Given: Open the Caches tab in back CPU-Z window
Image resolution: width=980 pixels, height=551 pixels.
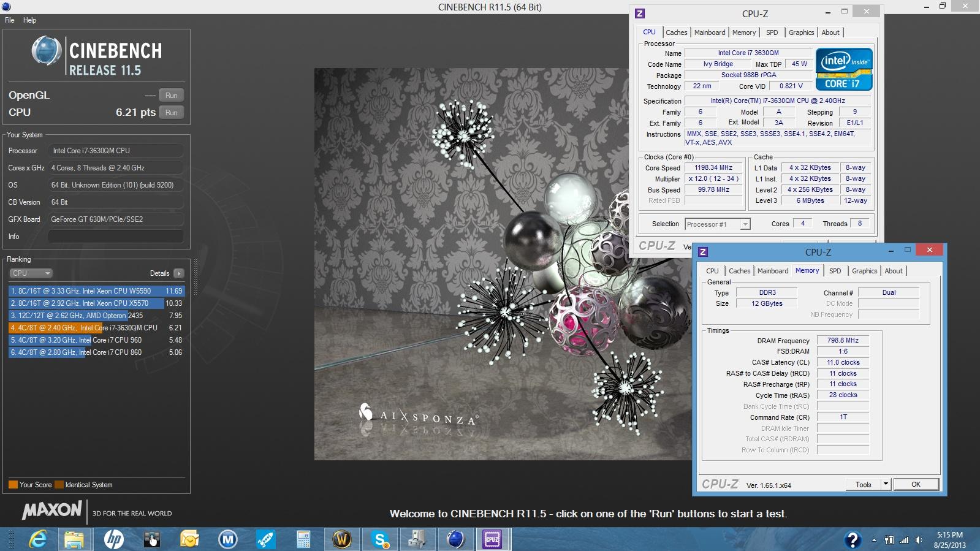Looking at the screenshot, I should (x=677, y=32).
